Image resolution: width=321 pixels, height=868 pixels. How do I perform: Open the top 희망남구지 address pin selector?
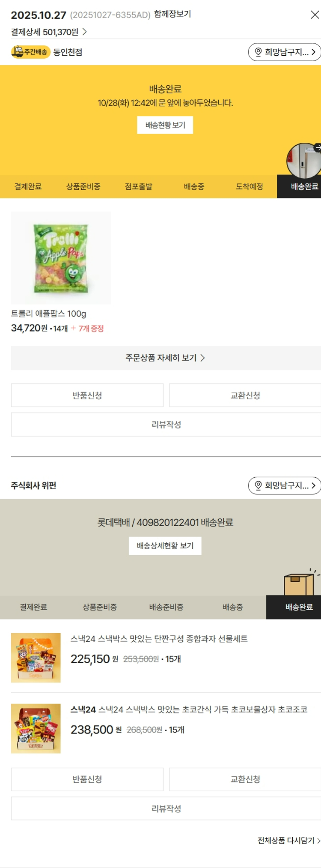coord(284,52)
